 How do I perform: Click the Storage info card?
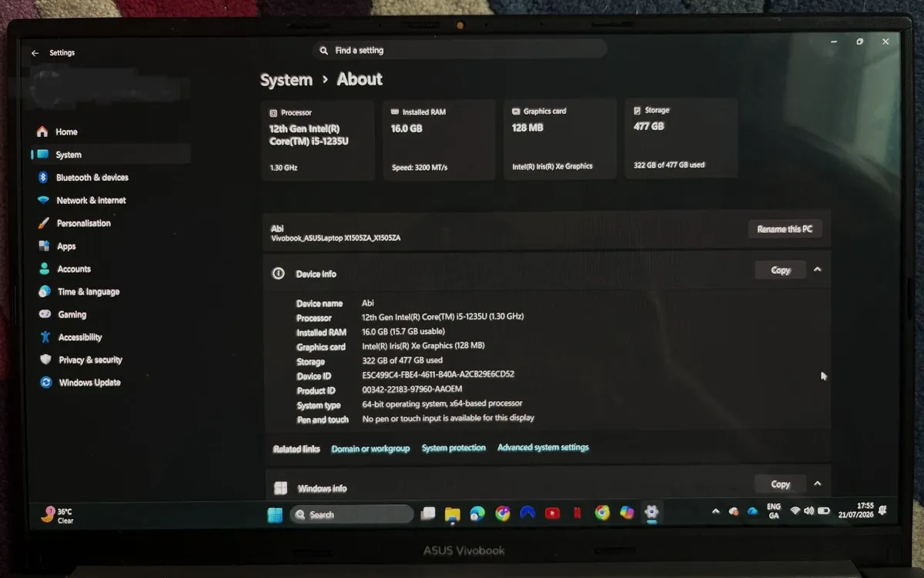pos(681,138)
